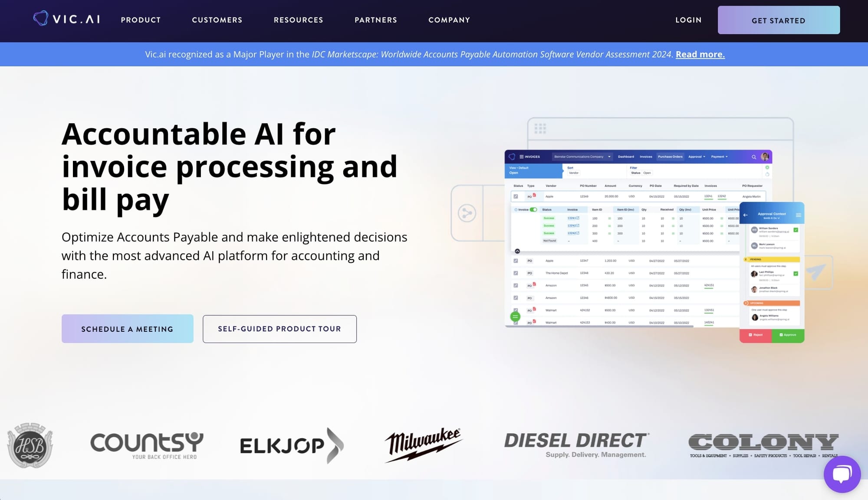The height and width of the screenshot is (500, 868).
Task: Toggle the green Invoice switch
Action: coord(533,210)
